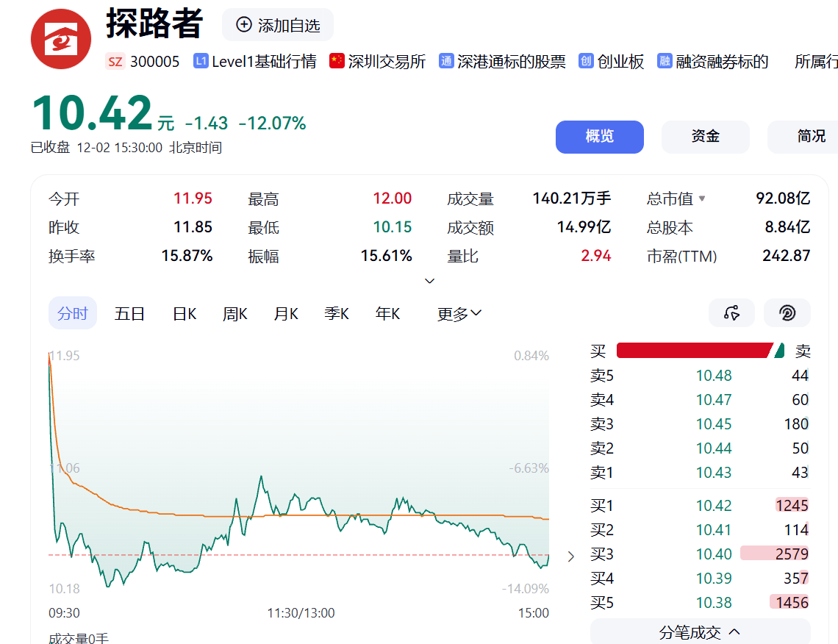Expand the stock details chevron below stats
The height and width of the screenshot is (644, 838).
click(430, 281)
